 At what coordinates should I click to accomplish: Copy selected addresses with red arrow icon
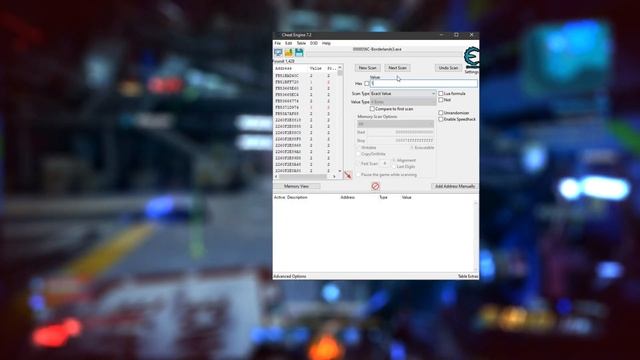click(x=348, y=175)
